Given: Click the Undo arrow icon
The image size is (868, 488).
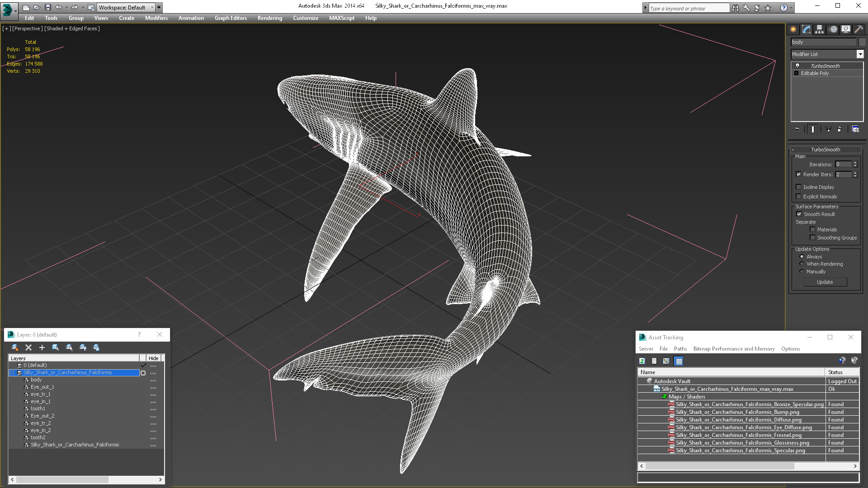Looking at the screenshot, I should 58,7.
